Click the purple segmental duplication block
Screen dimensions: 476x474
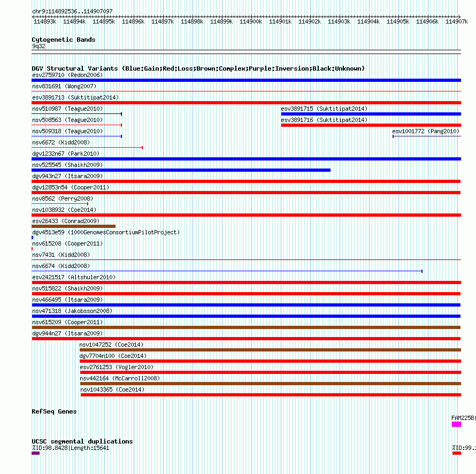tap(35, 453)
